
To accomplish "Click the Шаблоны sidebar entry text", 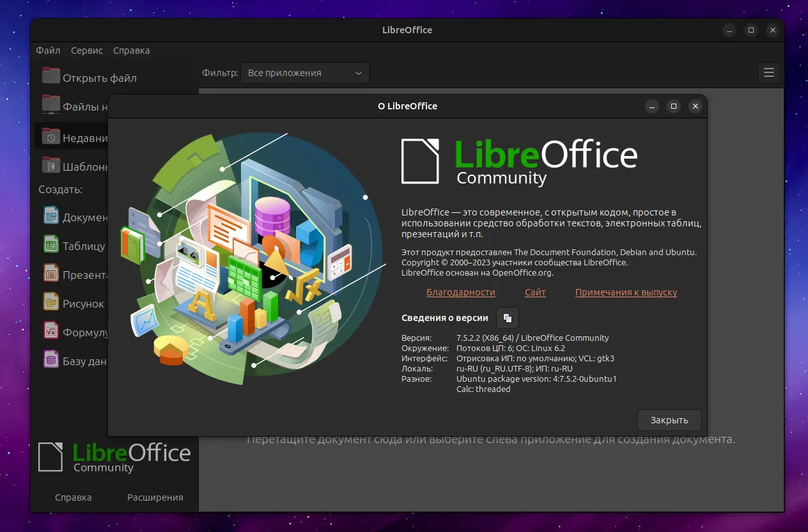I will (86, 167).
